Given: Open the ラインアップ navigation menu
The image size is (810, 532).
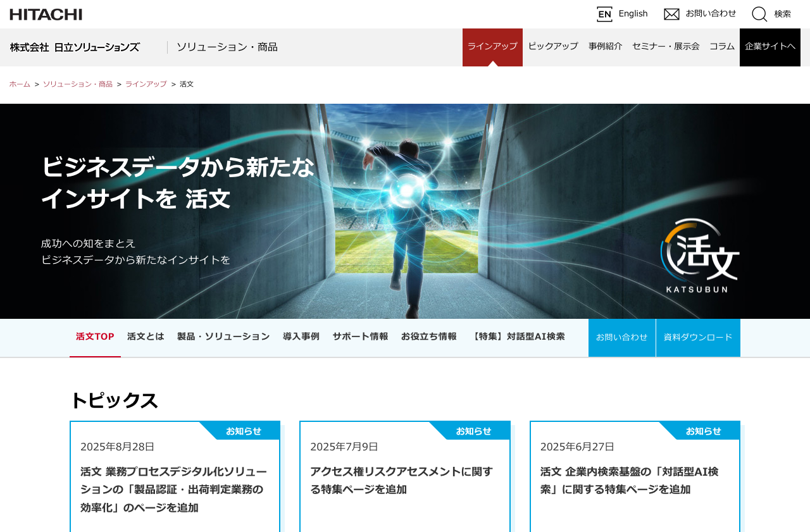Looking at the screenshot, I should pyautogui.click(x=492, y=46).
